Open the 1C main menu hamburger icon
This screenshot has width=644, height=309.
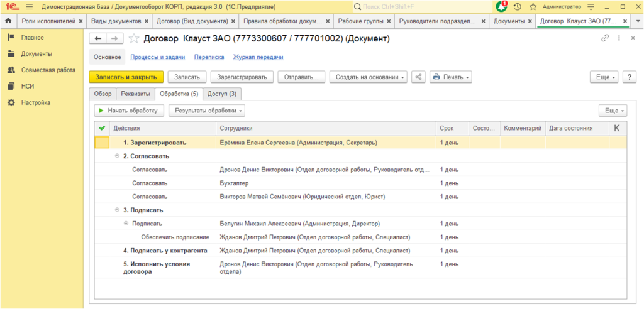pos(29,6)
